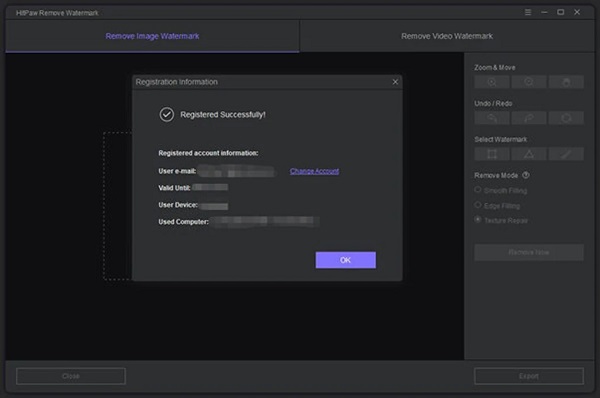This screenshot has width=600, height=398.
Task: Open the Change Account link
Action: [x=314, y=171]
